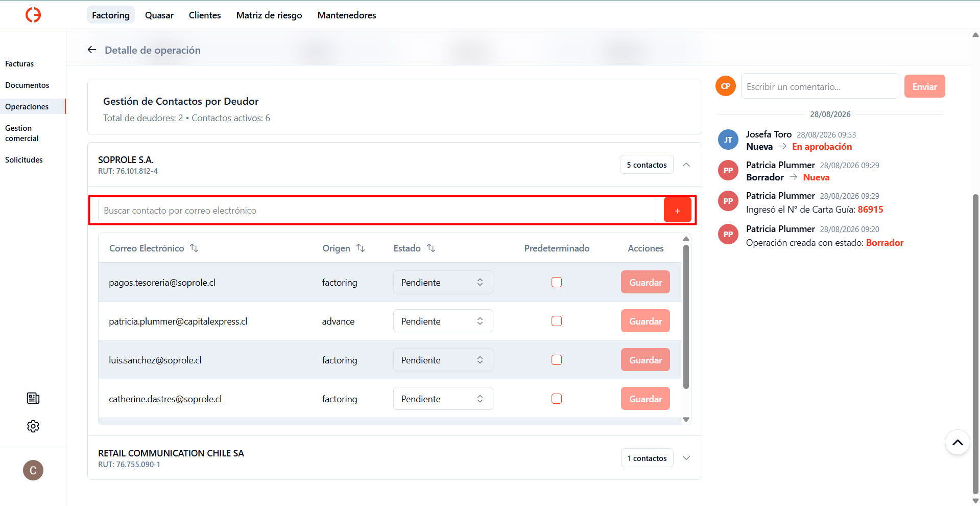Open the Clientes tab
Viewport: 980px width, 506px height.
[205, 15]
